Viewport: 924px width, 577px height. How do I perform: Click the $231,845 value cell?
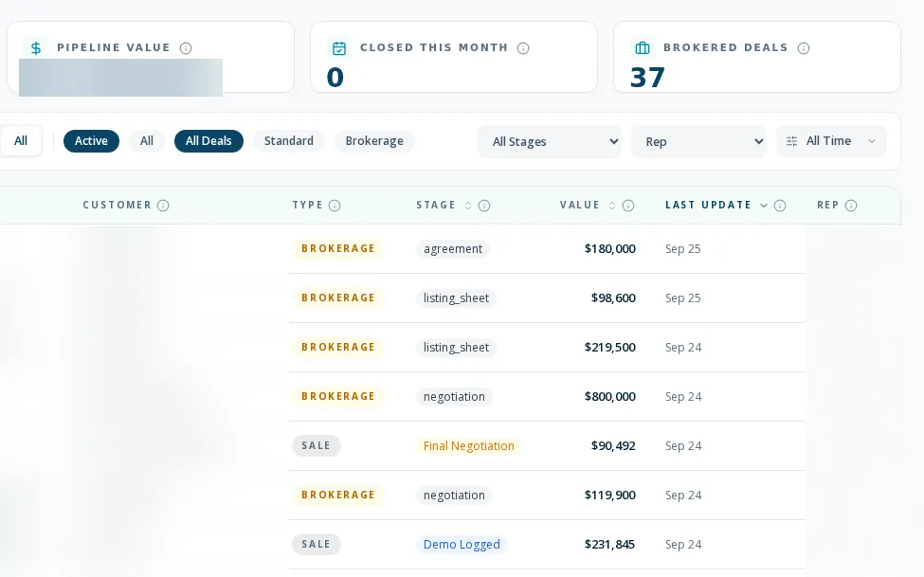coord(610,545)
